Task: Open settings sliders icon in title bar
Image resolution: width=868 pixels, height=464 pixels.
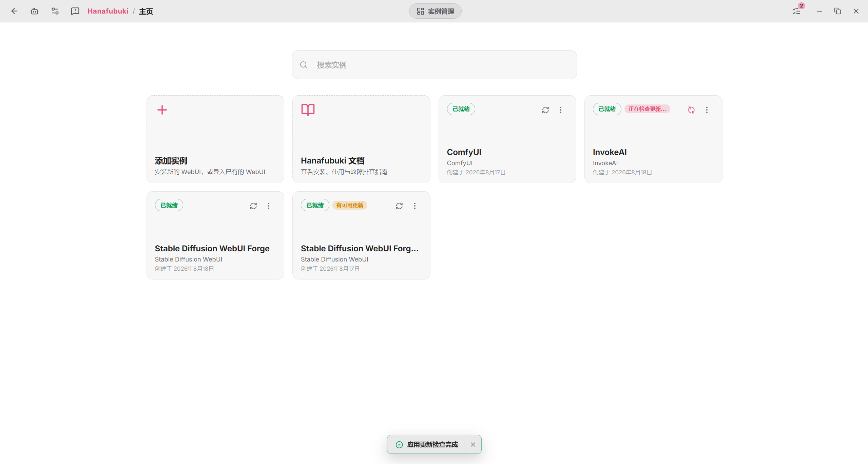Action: tap(55, 11)
